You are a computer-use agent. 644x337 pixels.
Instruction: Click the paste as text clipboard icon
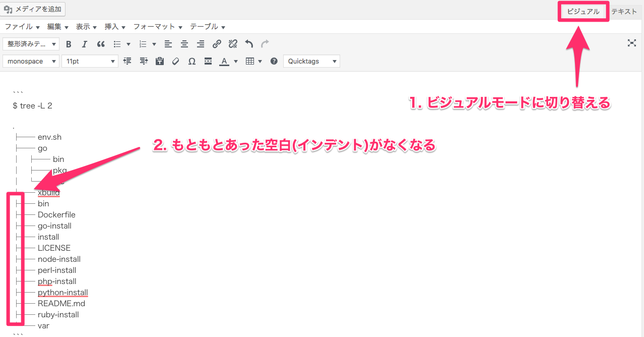[160, 61]
